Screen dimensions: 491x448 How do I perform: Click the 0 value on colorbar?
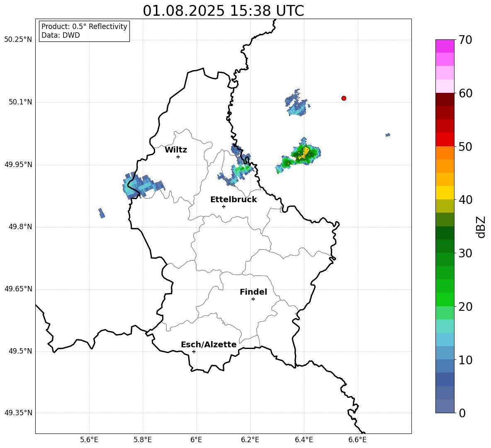click(462, 413)
